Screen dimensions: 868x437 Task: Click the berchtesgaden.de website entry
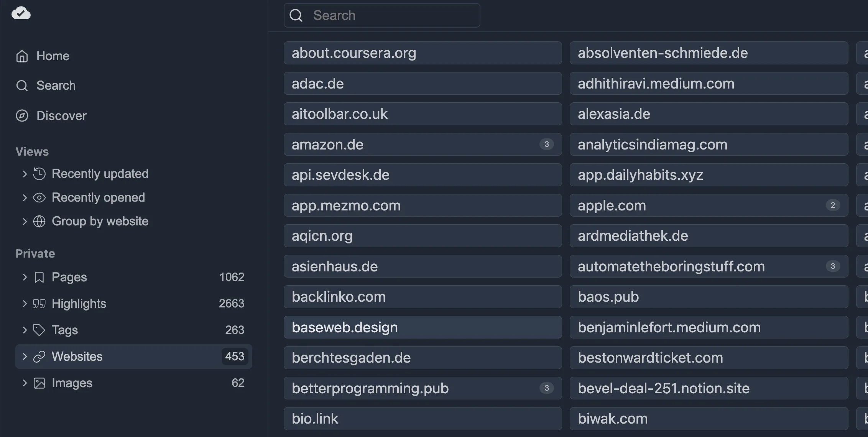pos(422,358)
